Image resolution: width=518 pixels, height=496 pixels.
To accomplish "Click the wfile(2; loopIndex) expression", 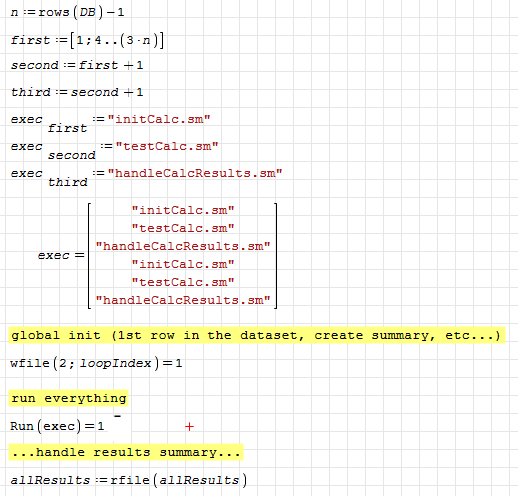I will coord(96,363).
